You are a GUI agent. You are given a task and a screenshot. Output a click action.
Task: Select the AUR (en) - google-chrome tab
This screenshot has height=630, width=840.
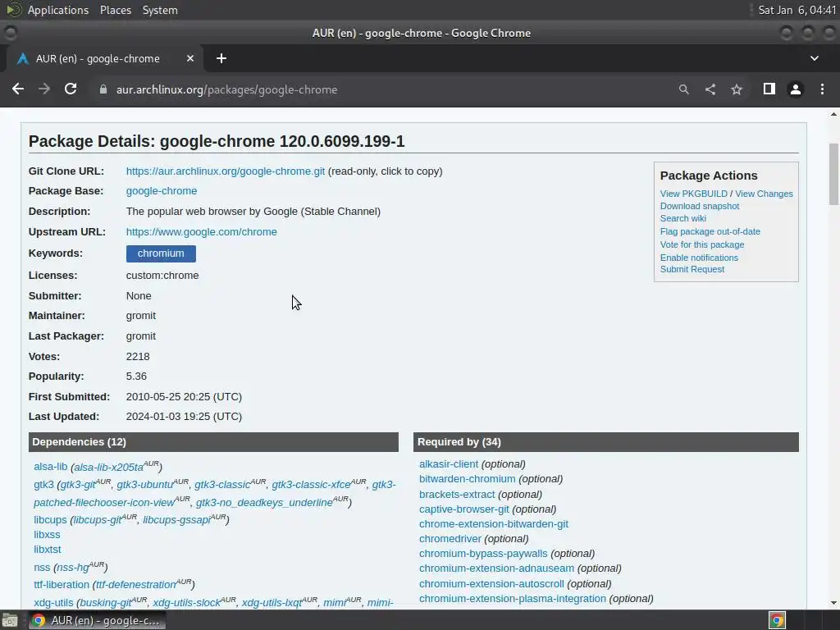(x=105, y=58)
